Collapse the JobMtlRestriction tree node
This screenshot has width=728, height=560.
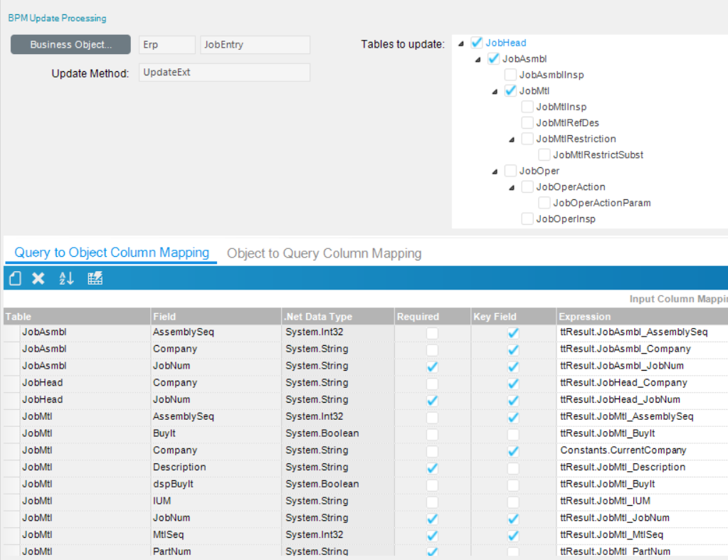tap(512, 139)
